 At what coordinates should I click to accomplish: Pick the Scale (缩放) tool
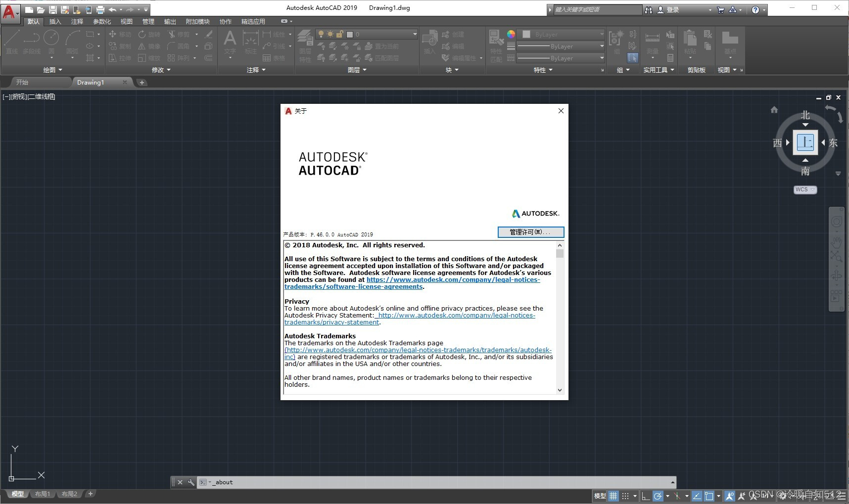pyautogui.click(x=149, y=58)
